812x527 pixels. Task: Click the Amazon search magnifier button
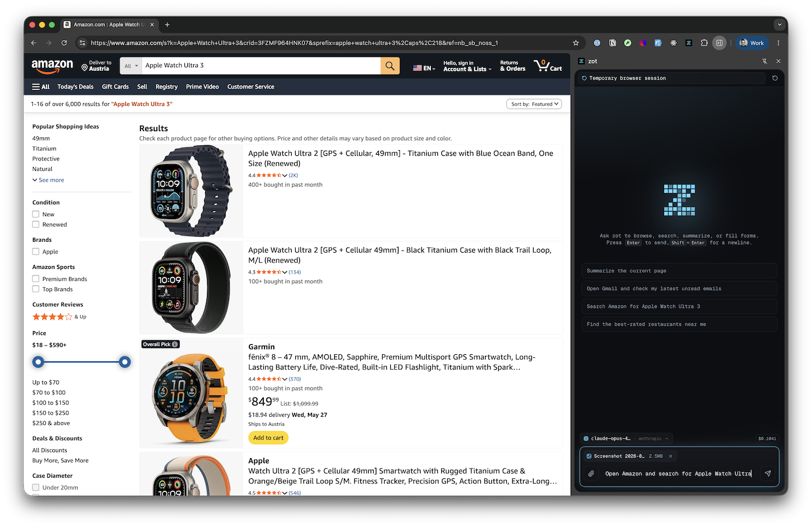click(390, 66)
